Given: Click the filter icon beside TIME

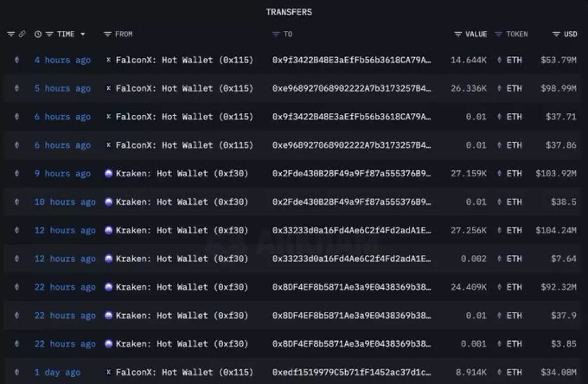Looking at the screenshot, I should (49, 35).
